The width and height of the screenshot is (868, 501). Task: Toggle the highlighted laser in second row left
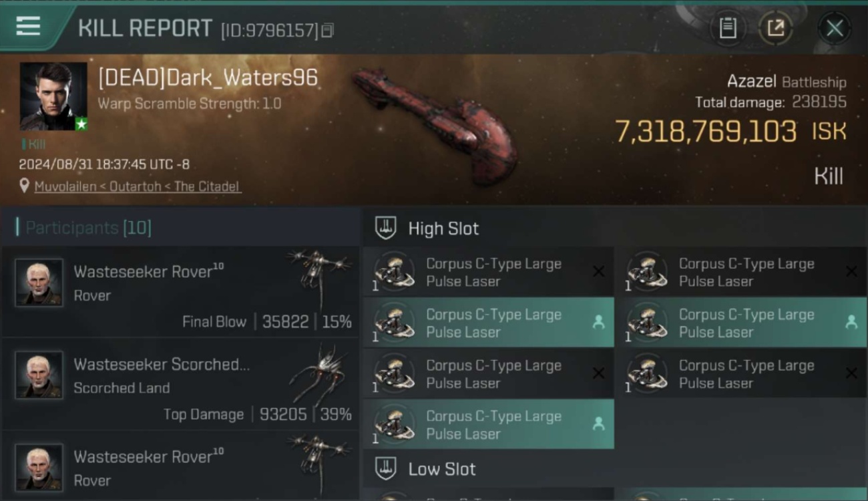pos(489,323)
